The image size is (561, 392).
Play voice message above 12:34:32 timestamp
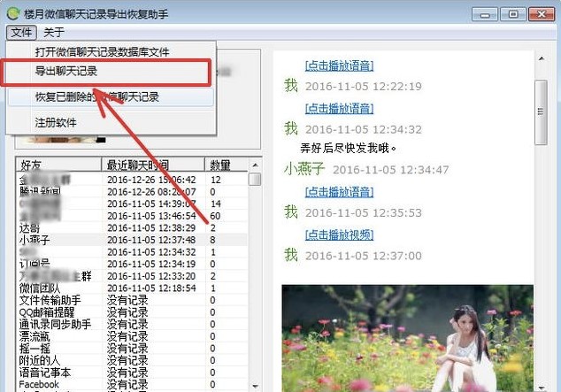(339, 108)
